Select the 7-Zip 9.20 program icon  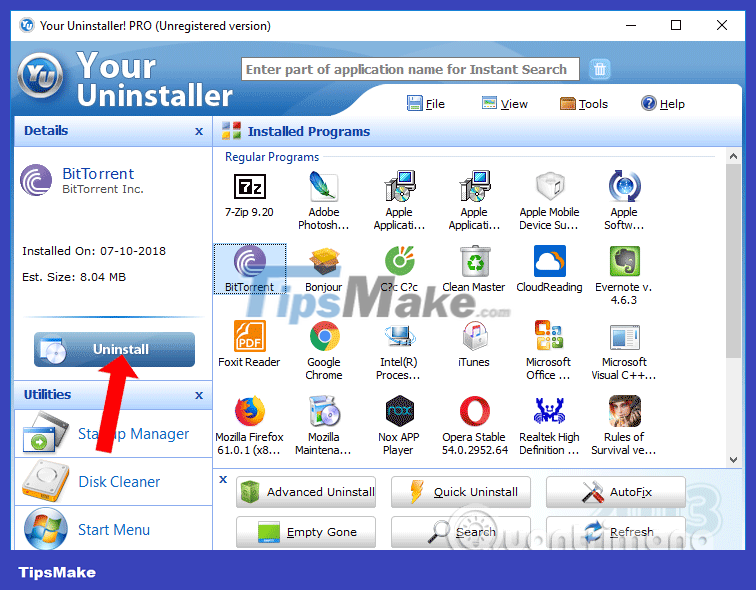[x=249, y=187]
